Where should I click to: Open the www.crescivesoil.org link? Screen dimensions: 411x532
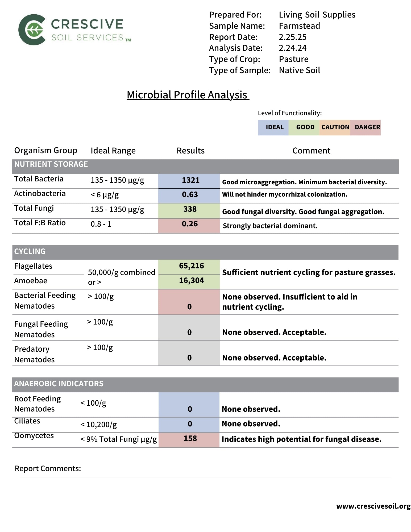pyautogui.click(x=373, y=506)
